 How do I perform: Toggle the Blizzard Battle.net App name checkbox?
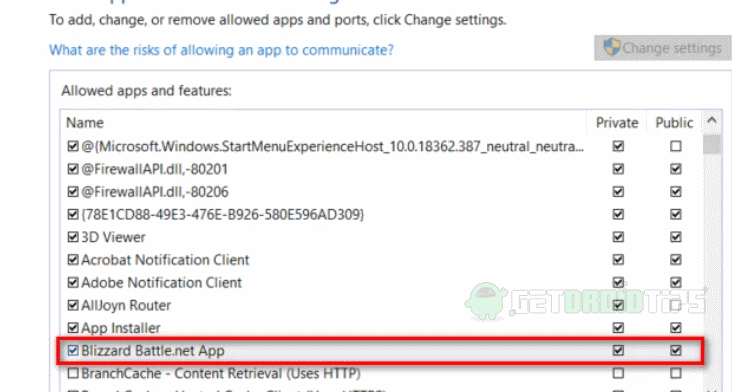coord(73,350)
